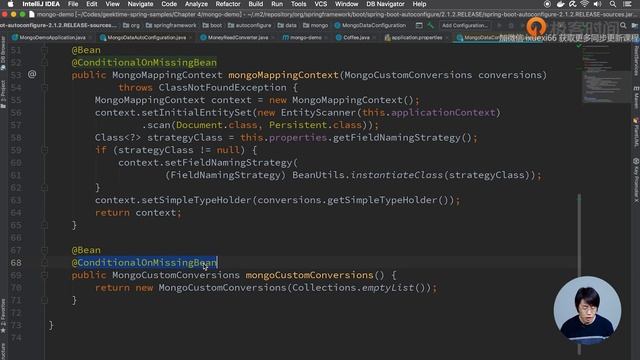The height and width of the screenshot is (360, 640).
Task: Toggle the fold end marker on line 71
Action: [44, 300]
